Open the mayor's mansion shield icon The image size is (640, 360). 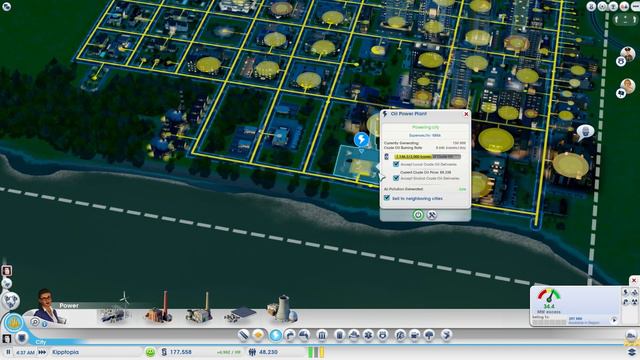[21, 338]
